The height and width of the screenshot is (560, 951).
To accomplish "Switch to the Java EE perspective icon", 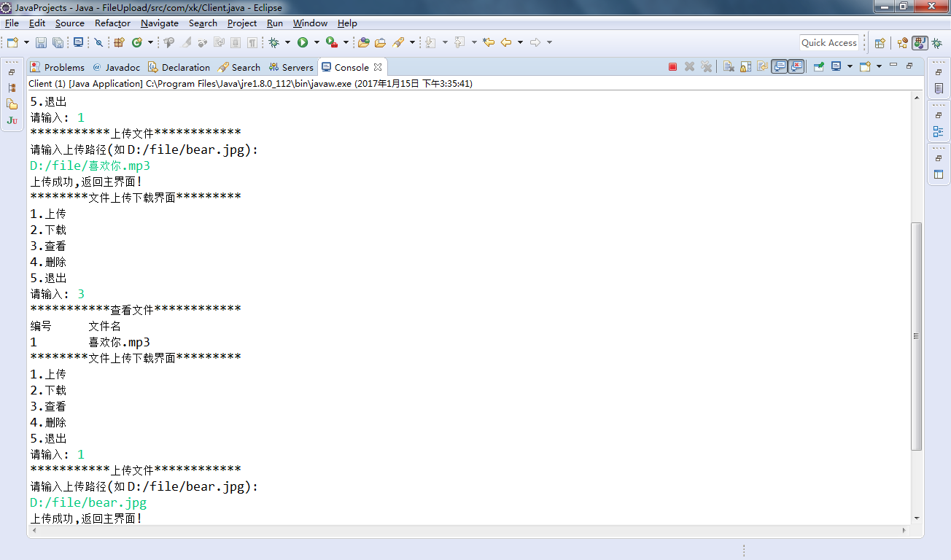I will (x=903, y=43).
